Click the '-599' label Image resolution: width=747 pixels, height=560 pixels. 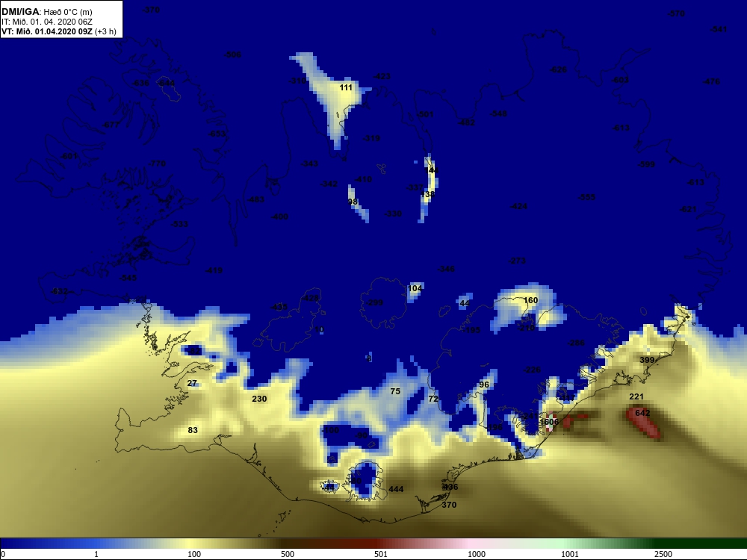(x=646, y=164)
